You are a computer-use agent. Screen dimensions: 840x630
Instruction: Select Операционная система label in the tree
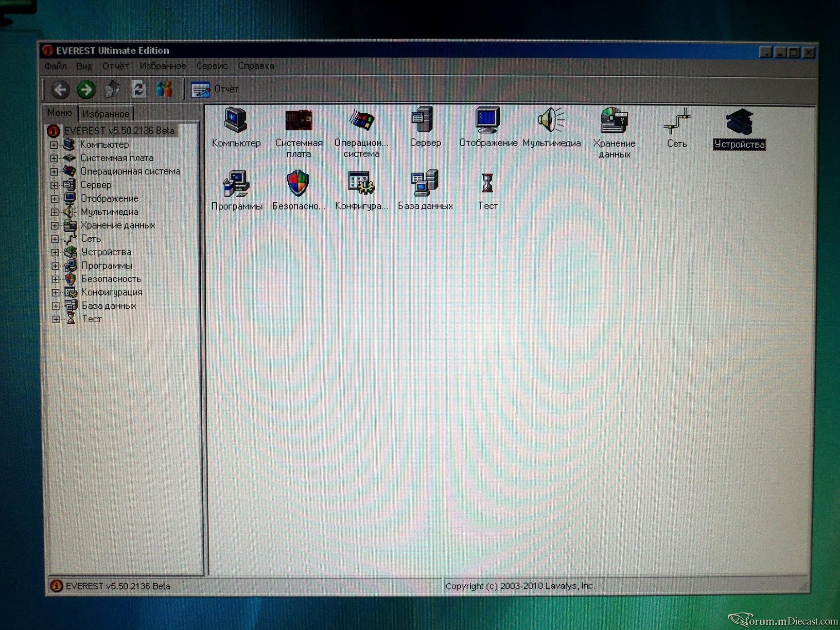pos(130,171)
